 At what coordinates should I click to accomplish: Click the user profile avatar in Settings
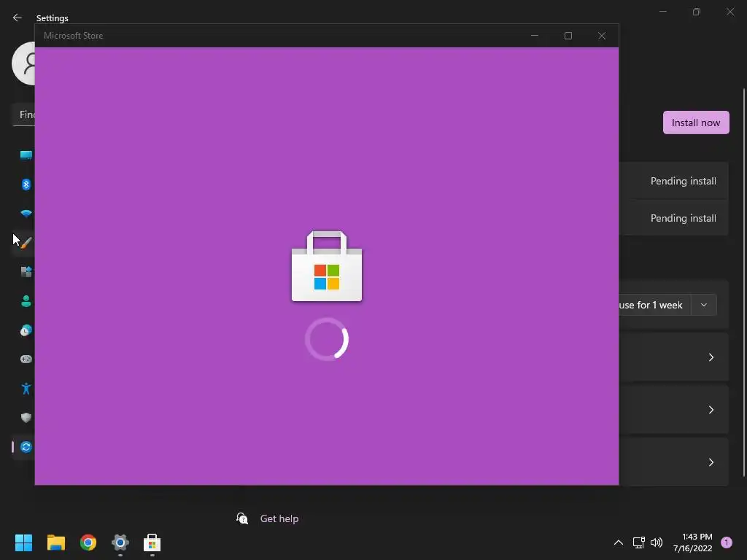[x=23, y=63]
